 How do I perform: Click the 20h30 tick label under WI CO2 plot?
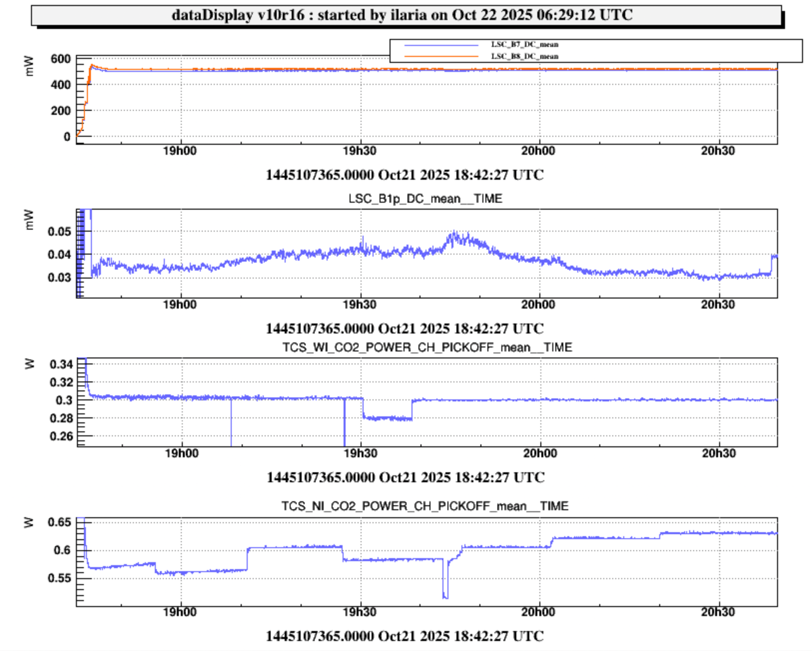tap(719, 453)
